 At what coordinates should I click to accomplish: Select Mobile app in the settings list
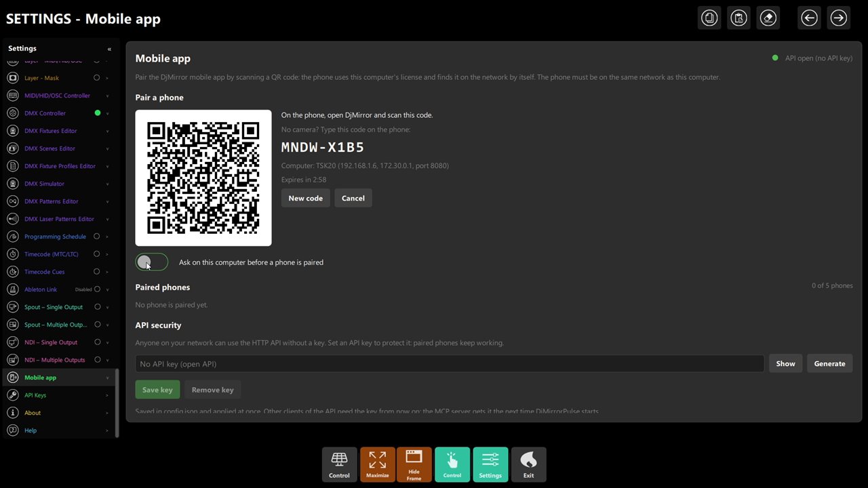(x=59, y=378)
